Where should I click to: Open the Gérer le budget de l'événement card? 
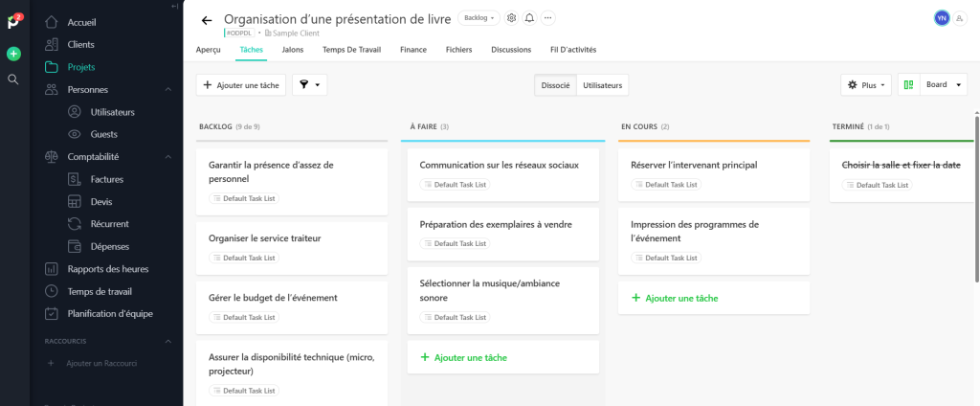[292, 307]
